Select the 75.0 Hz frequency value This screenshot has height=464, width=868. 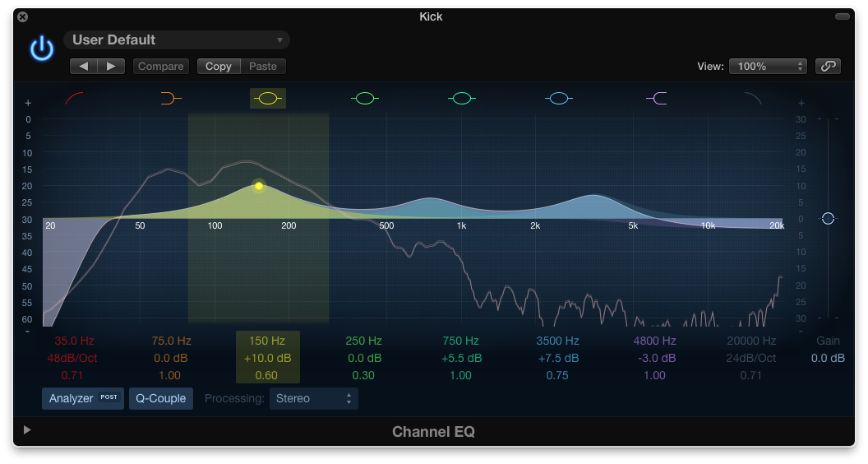(x=171, y=341)
